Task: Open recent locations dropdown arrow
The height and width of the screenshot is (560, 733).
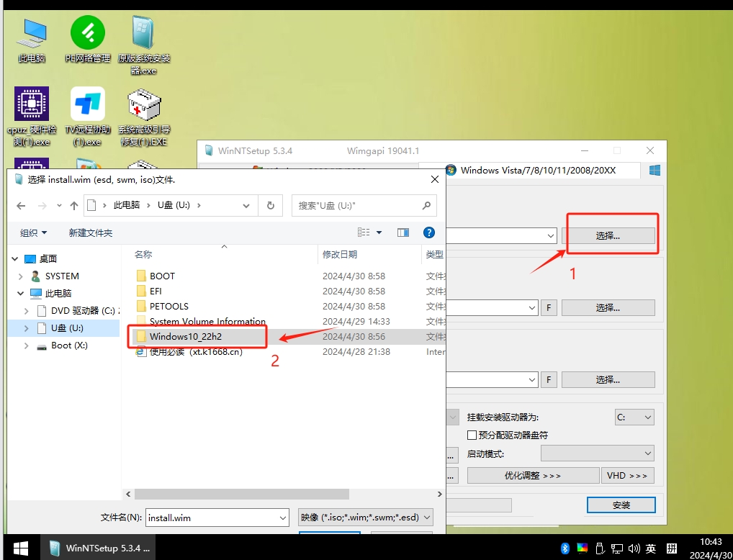Action: (x=59, y=206)
